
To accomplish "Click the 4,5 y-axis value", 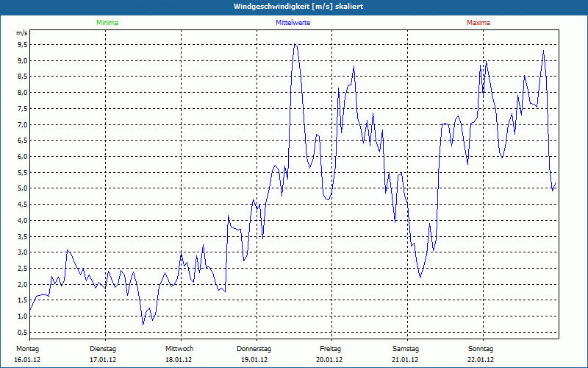I will pos(22,205).
